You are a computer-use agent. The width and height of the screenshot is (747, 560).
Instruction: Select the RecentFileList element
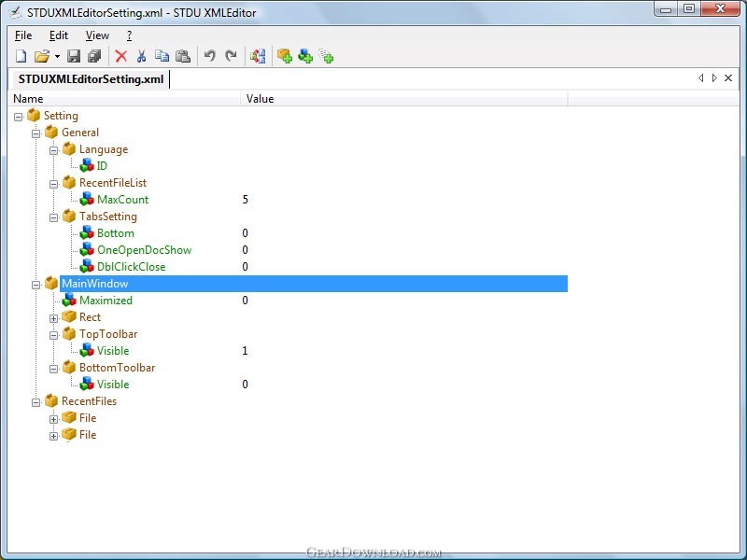pos(113,183)
